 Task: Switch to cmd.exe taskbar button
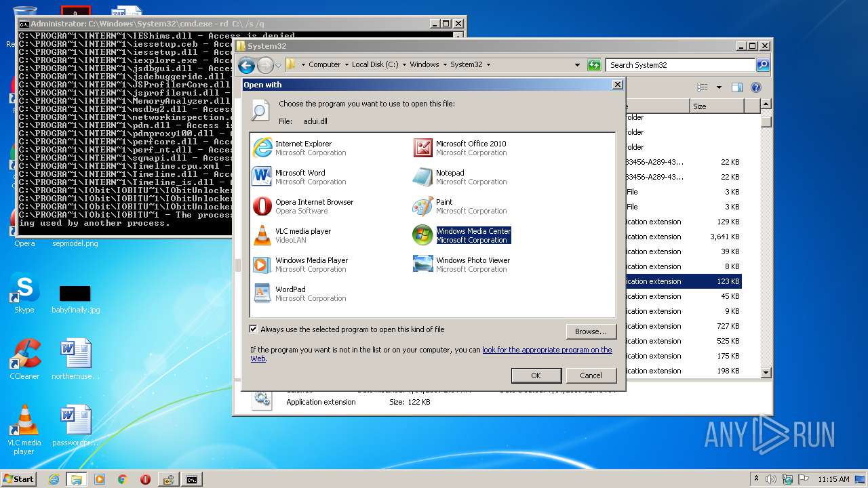coord(192,479)
